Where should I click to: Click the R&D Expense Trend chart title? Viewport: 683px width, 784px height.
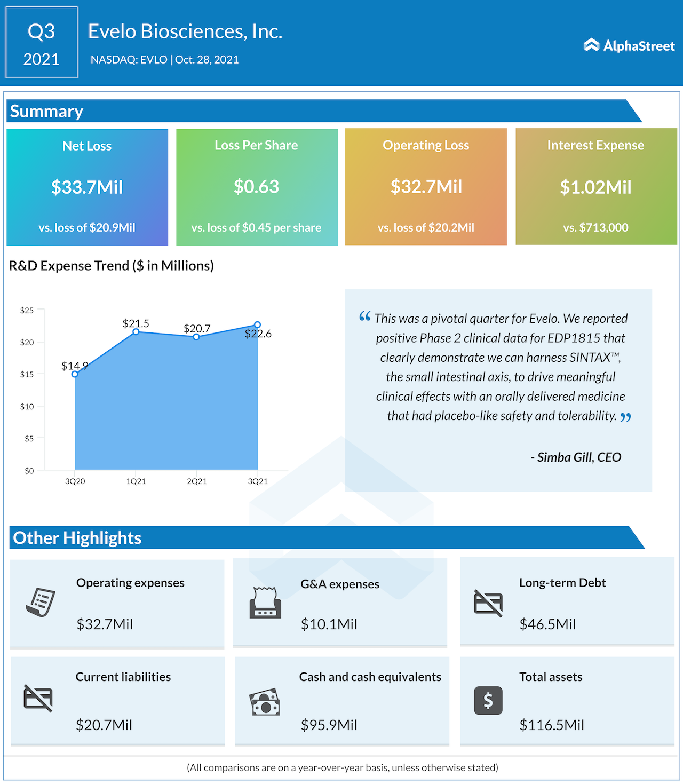coord(112,266)
